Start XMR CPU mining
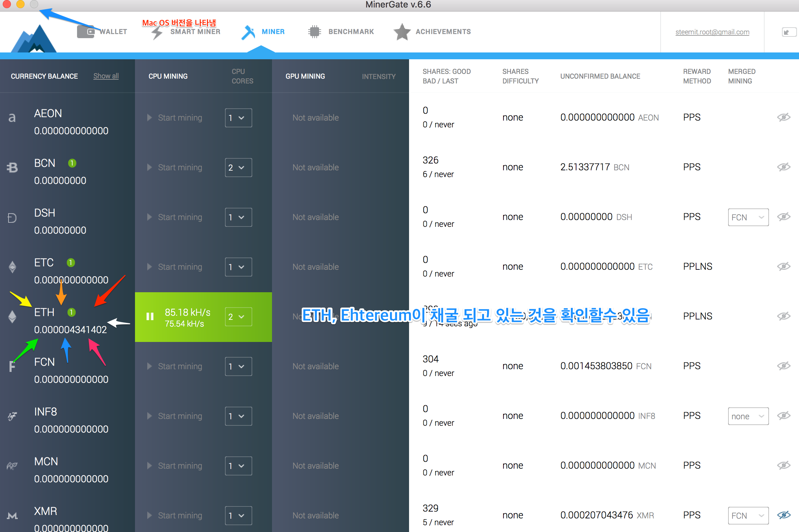This screenshot has height=532, width=799. [x=175, y=516]
